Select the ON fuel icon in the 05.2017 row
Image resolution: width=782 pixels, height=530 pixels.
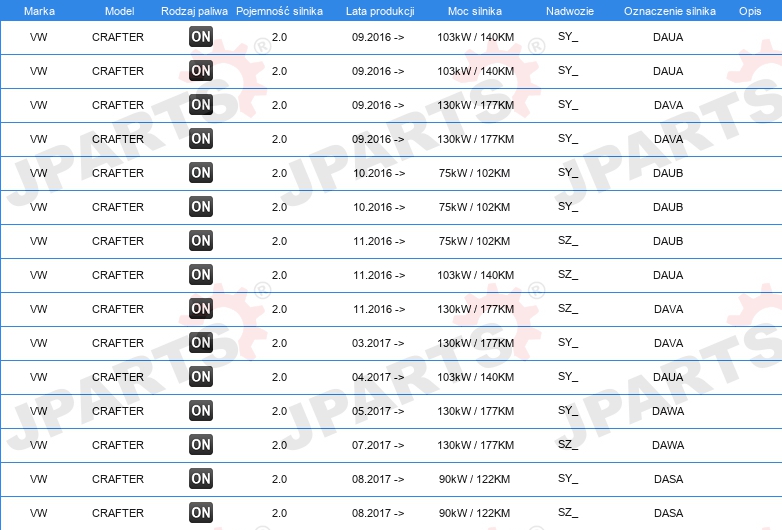(201, 410)
